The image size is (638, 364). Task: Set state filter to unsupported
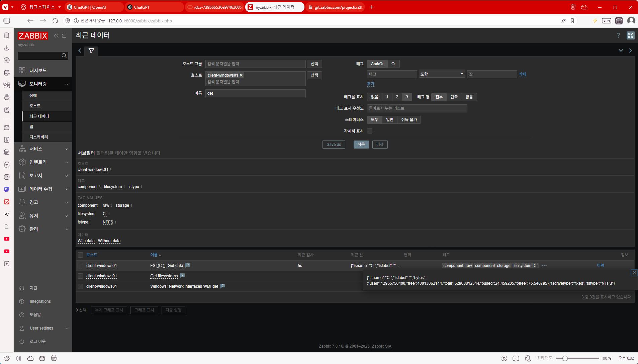(409, 120)
